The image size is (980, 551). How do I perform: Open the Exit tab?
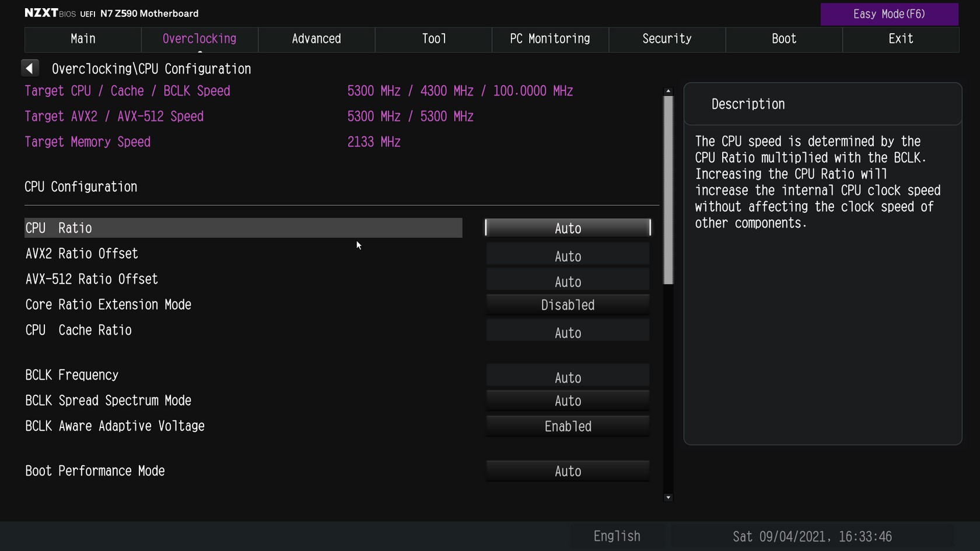901,39
